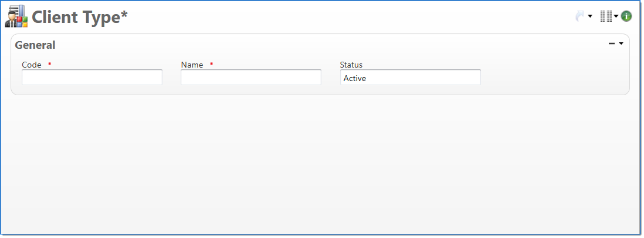Collapse the General section with minus icon

612,43
